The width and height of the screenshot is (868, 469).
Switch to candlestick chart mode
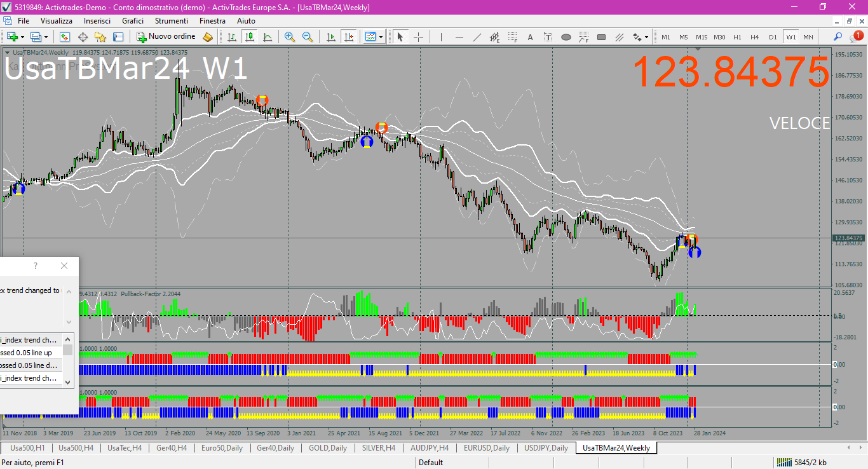click(x=250, y=37)
